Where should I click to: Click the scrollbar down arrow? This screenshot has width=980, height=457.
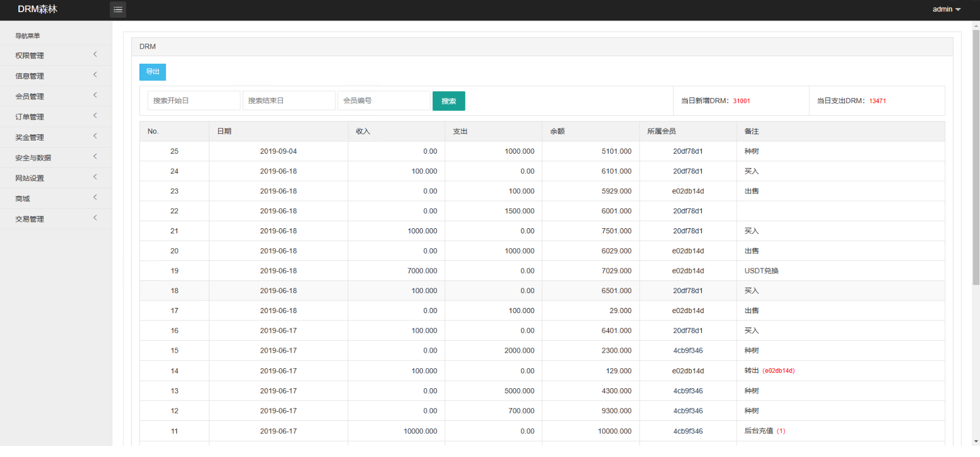[976, 442]
